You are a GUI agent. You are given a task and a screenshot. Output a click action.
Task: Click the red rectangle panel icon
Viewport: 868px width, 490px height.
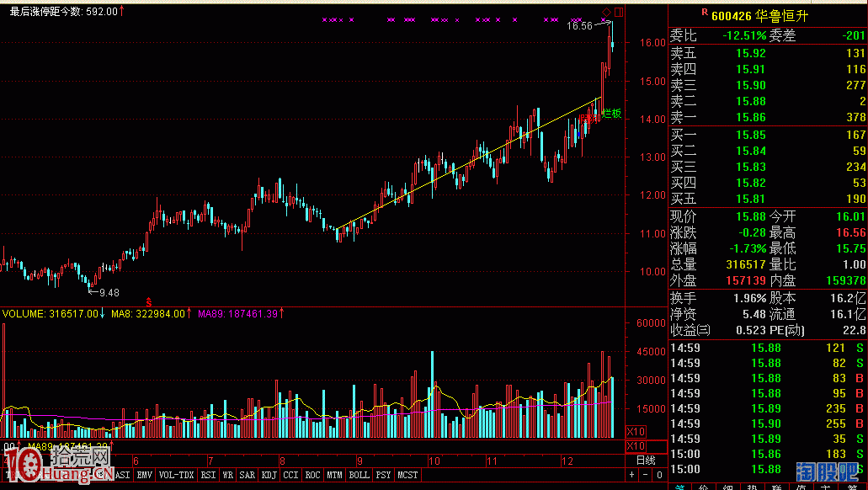[619, 12]
